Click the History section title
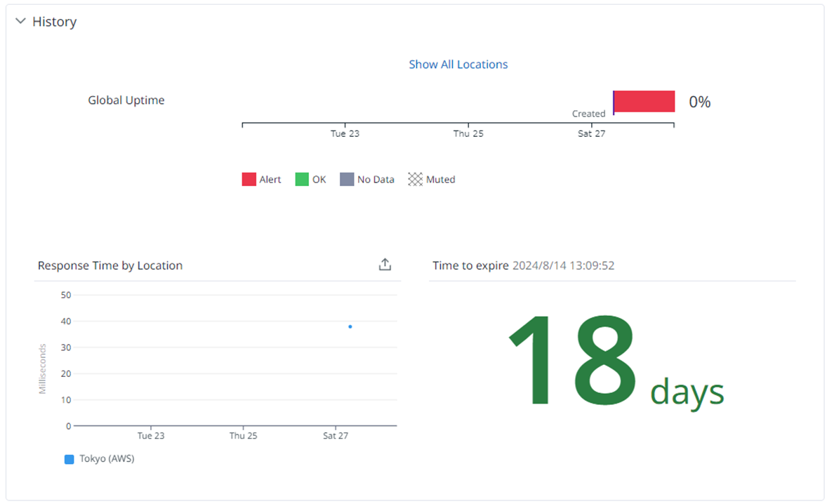The width and height of the screenshot is (827, 504). pos(54,22)
